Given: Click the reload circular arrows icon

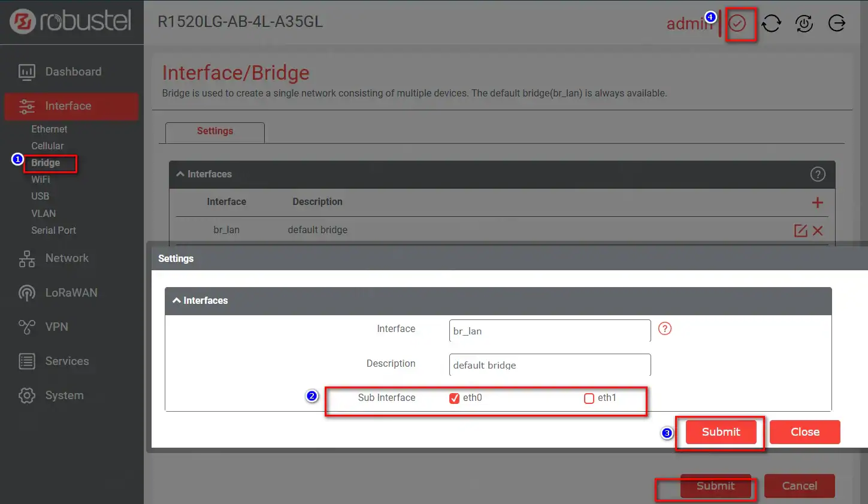Looking at the screenshot, I should [x=771, y=23].
